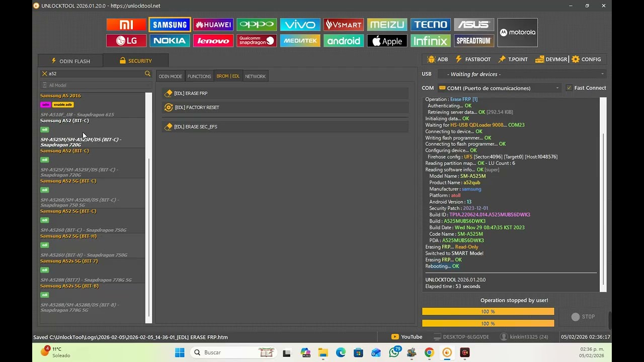The image size is (644, 362).
Task: Choose the Samsung brand logo
Action: [x=170, y=25]
